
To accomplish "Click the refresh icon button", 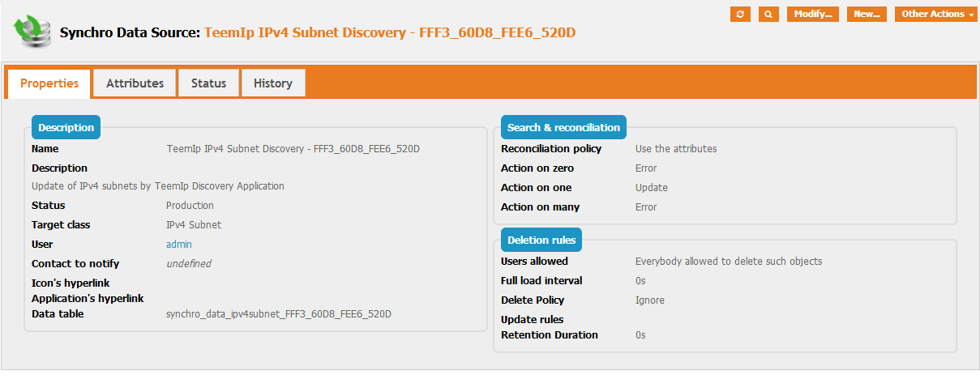I will [x=740, y=15].
